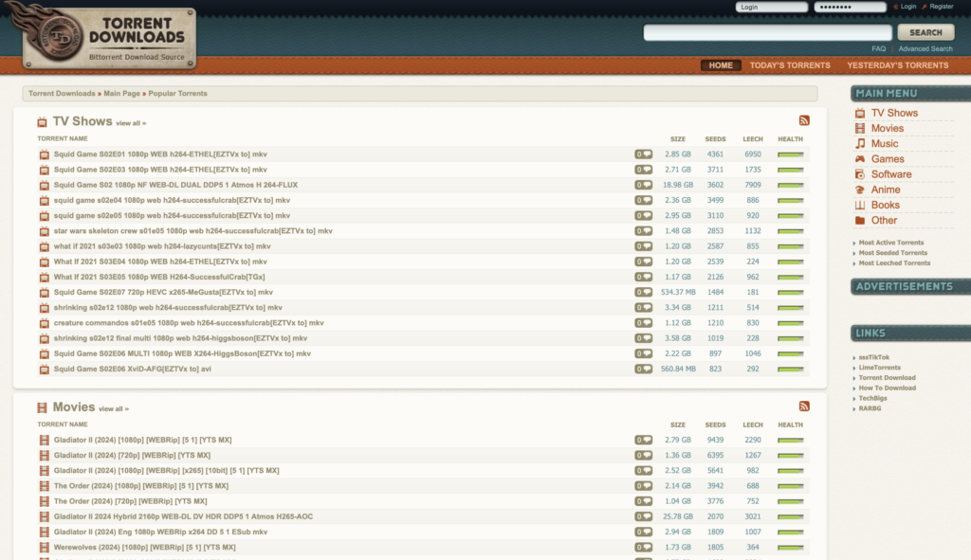The image size is (971, 560).
Task: Open Squid Game S02 1080p NF WEB-DL torrent
Action: (x=175, y=185)
